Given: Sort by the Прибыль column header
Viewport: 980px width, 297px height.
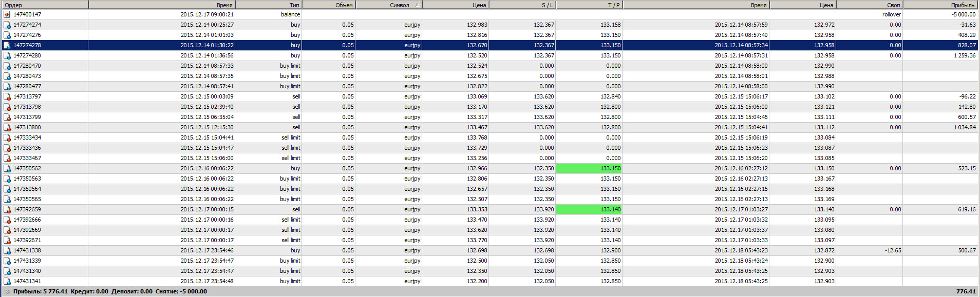Looking at the screenshot, I should click(940, 5).
